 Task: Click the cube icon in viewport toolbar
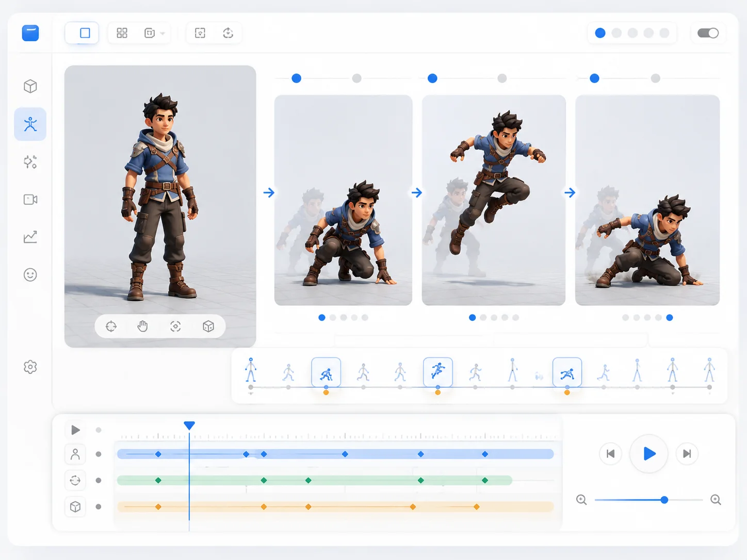pos(208,326)
